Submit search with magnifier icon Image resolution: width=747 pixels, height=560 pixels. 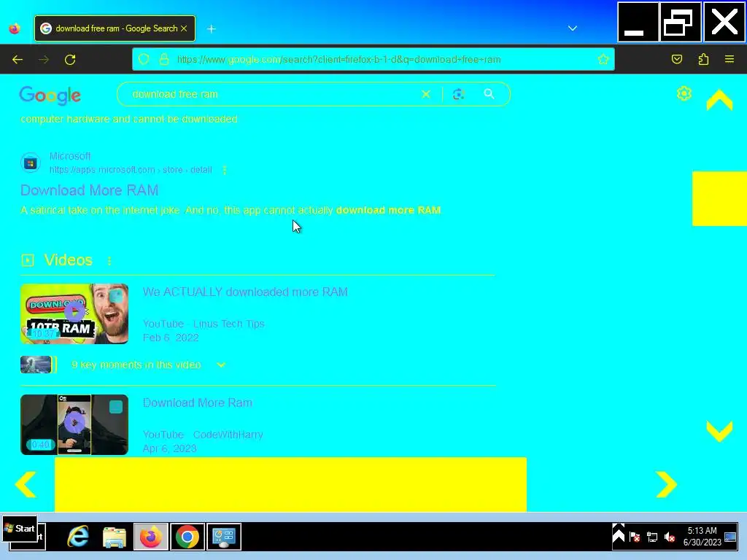tap(489, 94)
